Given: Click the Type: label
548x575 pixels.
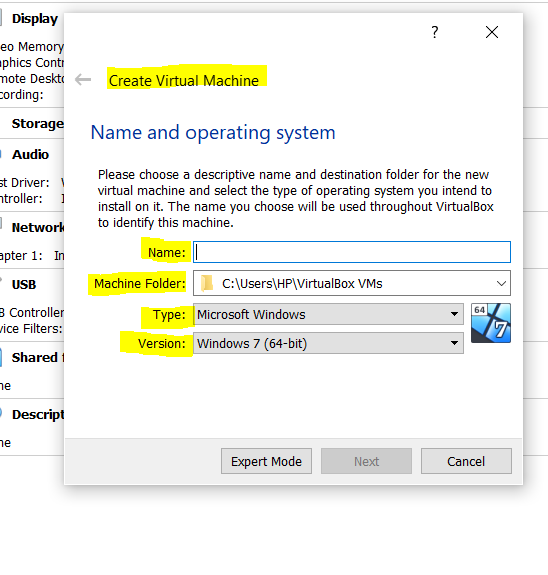Looking at the screenshot, I should 169,315.
